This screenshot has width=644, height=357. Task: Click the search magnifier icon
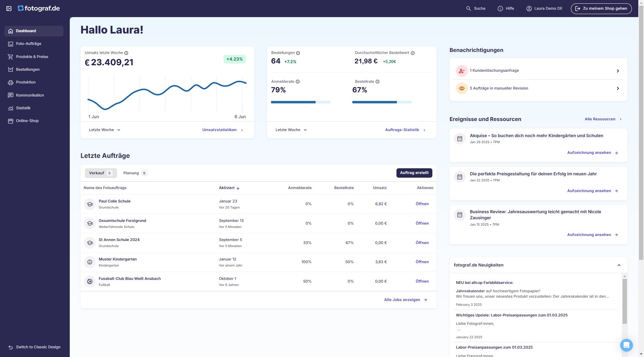[x=469, y=8]
